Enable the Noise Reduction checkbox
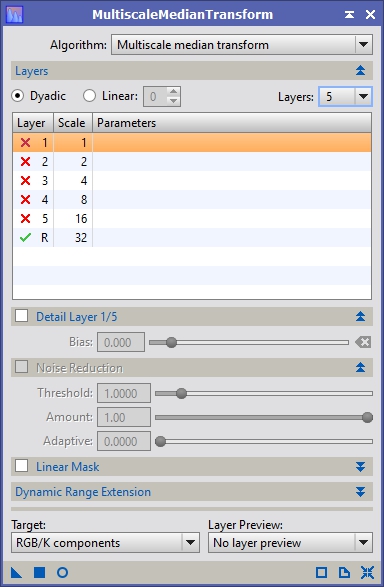Screen dimensions: 384x587 tap(21, 367)
